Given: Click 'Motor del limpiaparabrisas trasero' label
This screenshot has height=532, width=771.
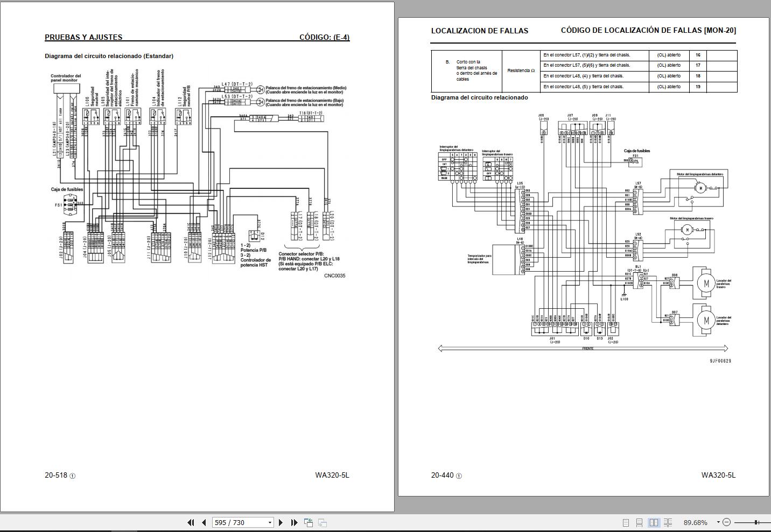Looking at the screenshot, I should click(x=691, y=218).
